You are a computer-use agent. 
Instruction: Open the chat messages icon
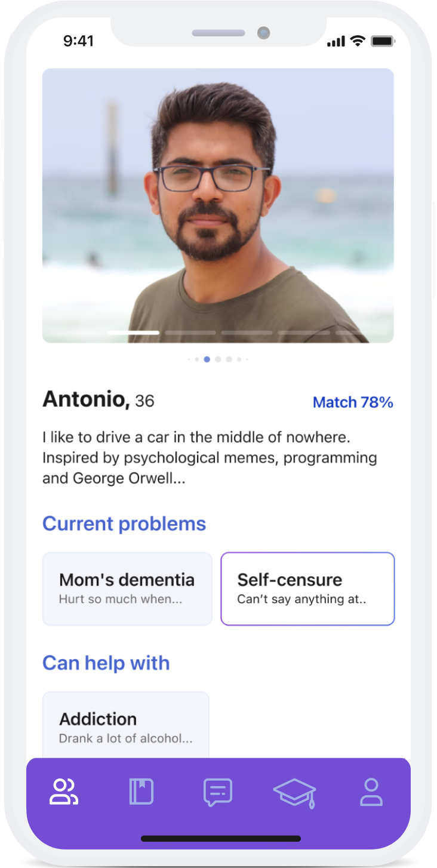(218, 793)
